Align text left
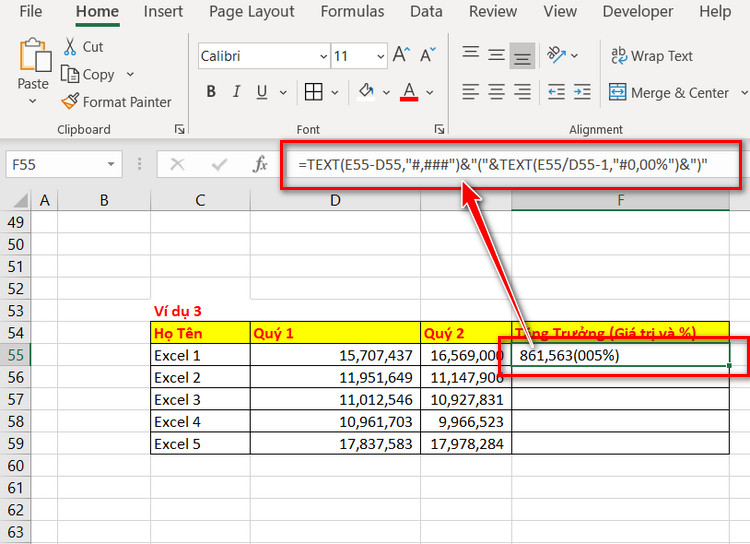Viewport: 750px width, 544px height. [x=471, y=91]
